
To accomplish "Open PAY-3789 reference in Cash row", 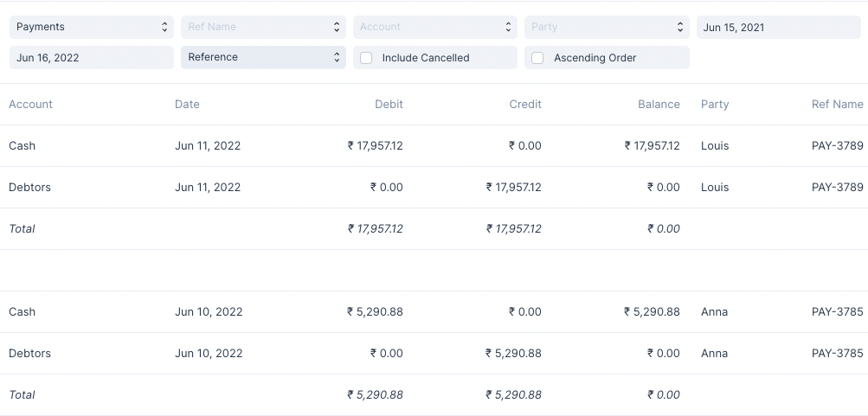I will point(837,145).
